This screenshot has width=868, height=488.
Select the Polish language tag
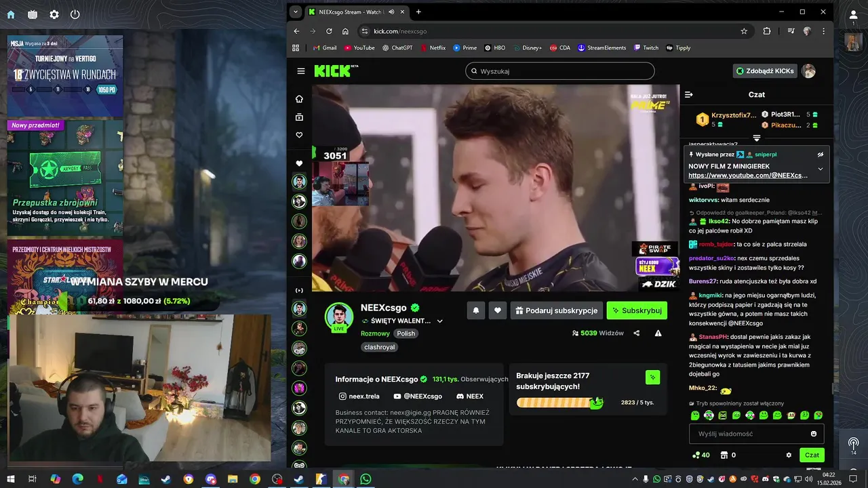tap(406, 333)
